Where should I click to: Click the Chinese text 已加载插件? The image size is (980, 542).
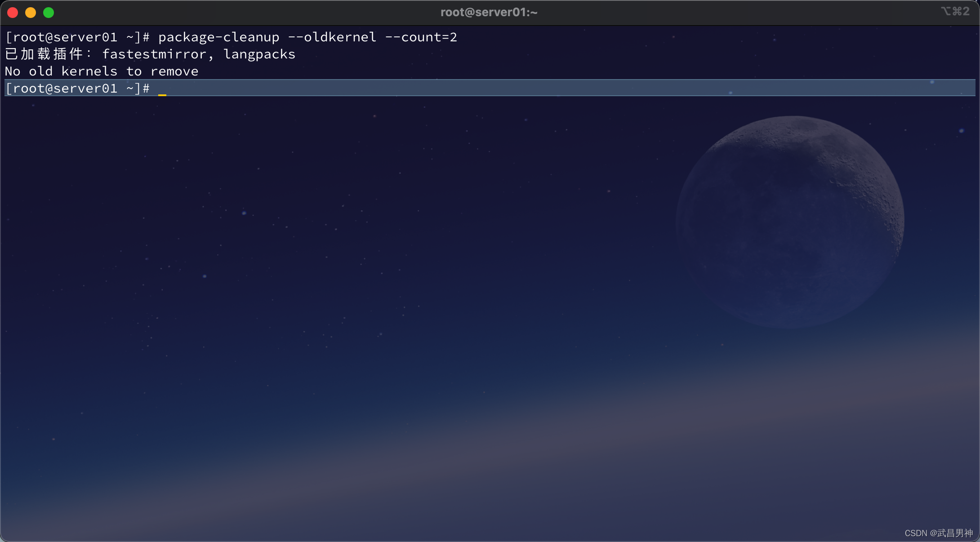(44, 54)
